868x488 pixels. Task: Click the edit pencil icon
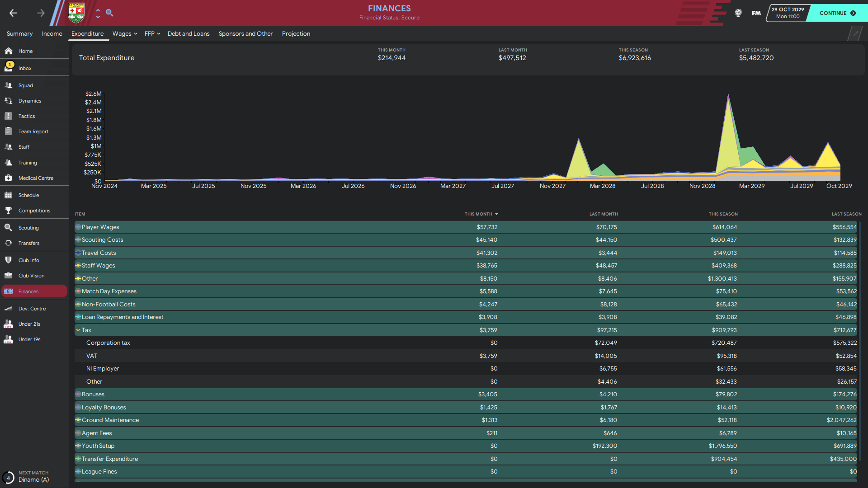tap(855, 33)
